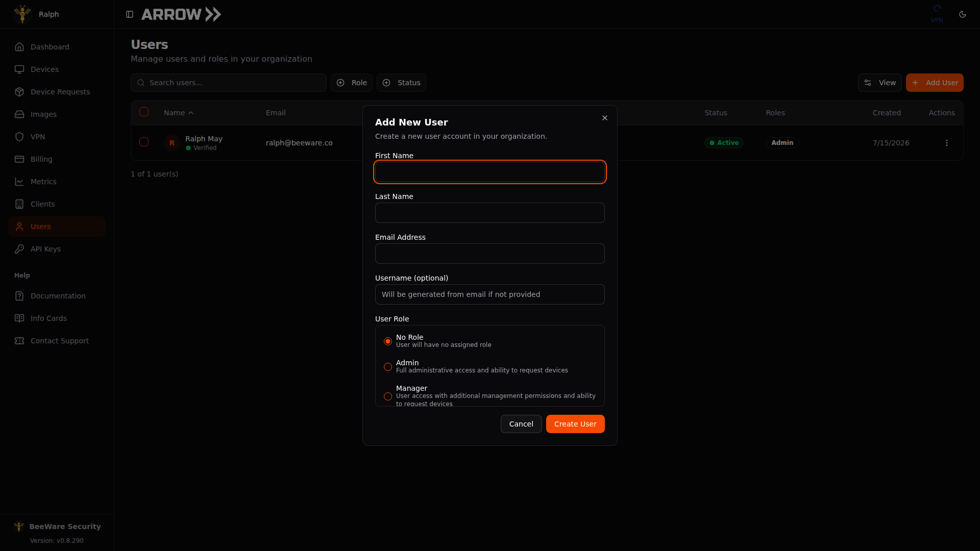This screenshot has width=980, height=551.
Task: Click the Roles column header
Action: point(775,113)
